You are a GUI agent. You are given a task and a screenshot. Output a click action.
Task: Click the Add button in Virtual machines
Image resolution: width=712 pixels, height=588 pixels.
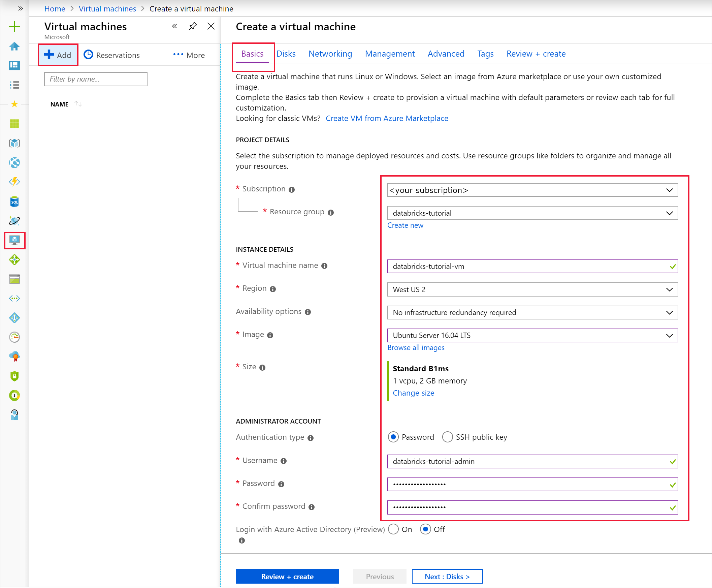point(58,55)
